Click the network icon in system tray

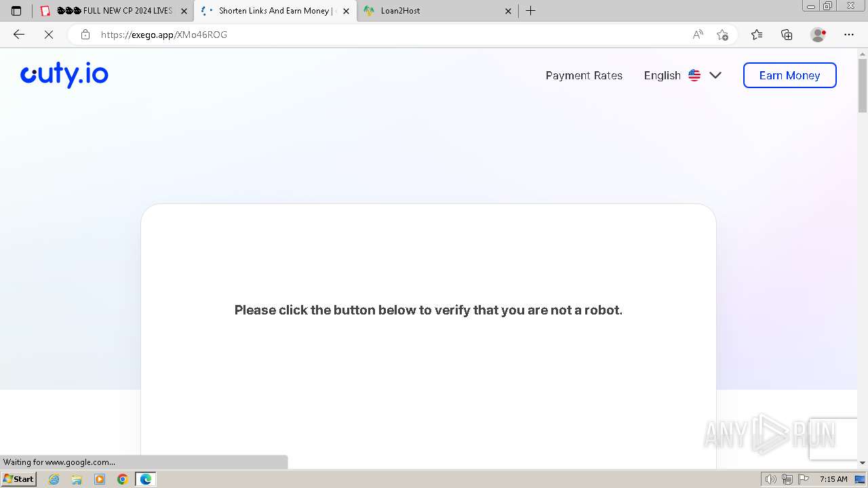point(787,479)
